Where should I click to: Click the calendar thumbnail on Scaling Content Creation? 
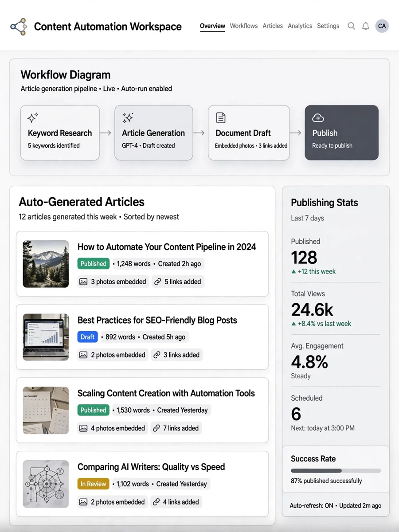46,410
